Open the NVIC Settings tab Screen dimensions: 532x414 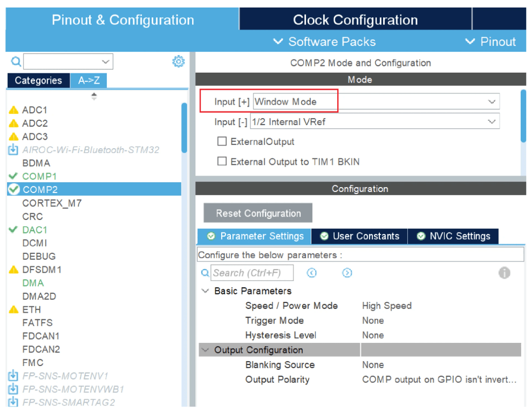453,236
